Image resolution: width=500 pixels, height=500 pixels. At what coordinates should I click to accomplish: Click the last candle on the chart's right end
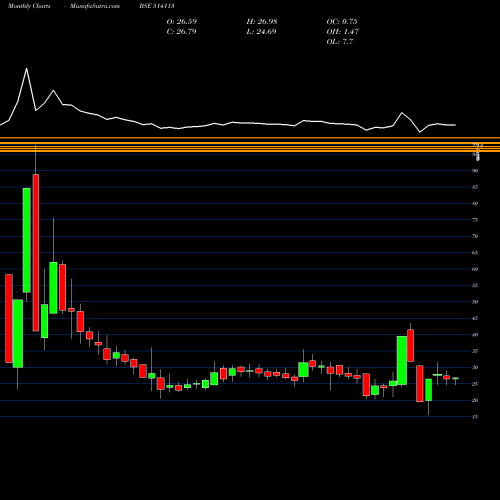tap(455, 378)
